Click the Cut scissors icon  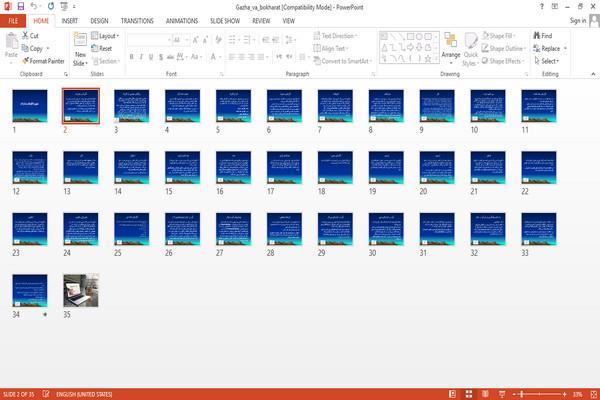25,35
